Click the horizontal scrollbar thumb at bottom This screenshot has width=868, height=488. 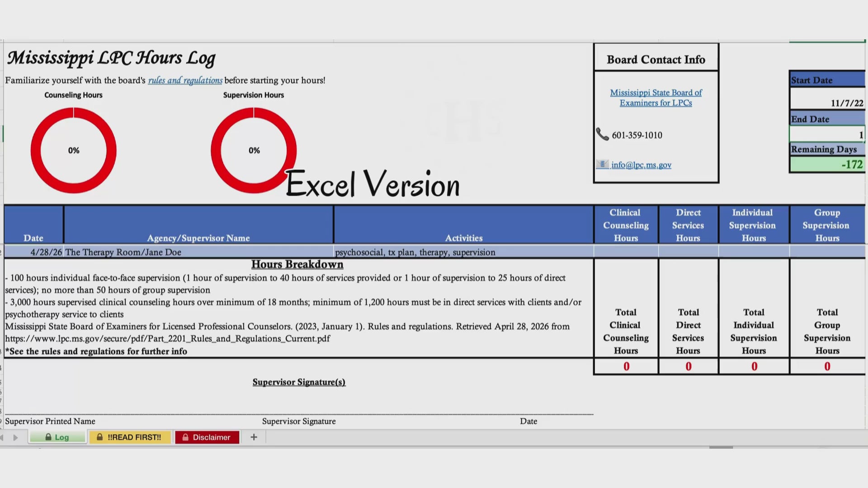pyautogui.click(x=721, y=447)
